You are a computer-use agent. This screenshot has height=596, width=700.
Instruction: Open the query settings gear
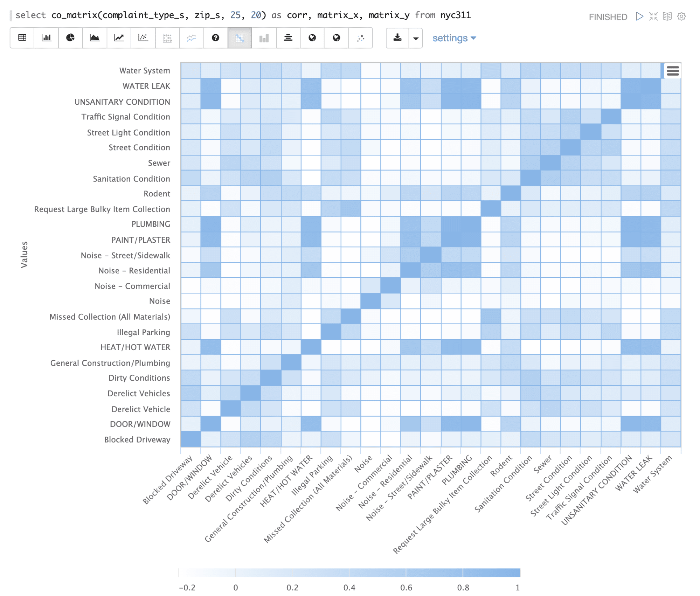(681, 16)
